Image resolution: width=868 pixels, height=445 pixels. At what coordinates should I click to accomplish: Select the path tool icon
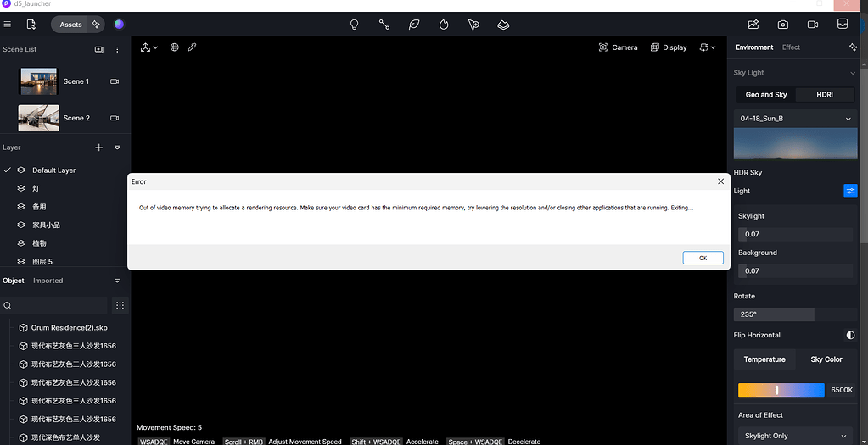pyautogui.click(x=384, y=25)
